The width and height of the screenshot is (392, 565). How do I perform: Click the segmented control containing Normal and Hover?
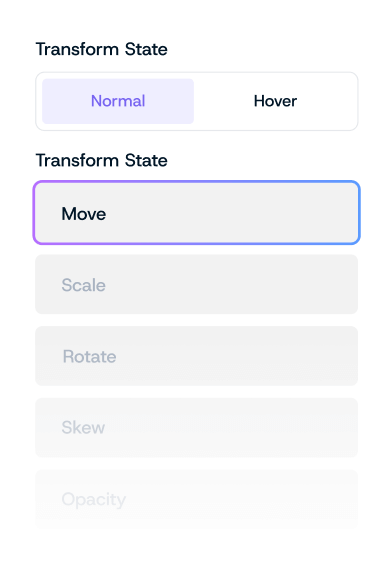(x=196, y=101)
